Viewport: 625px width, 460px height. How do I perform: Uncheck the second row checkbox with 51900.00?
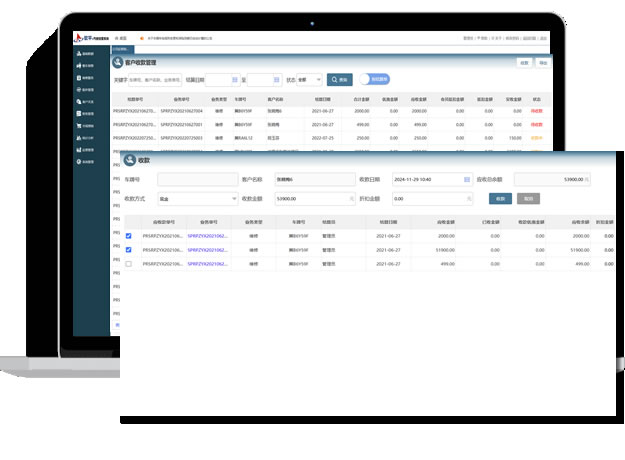coord(128,250)
